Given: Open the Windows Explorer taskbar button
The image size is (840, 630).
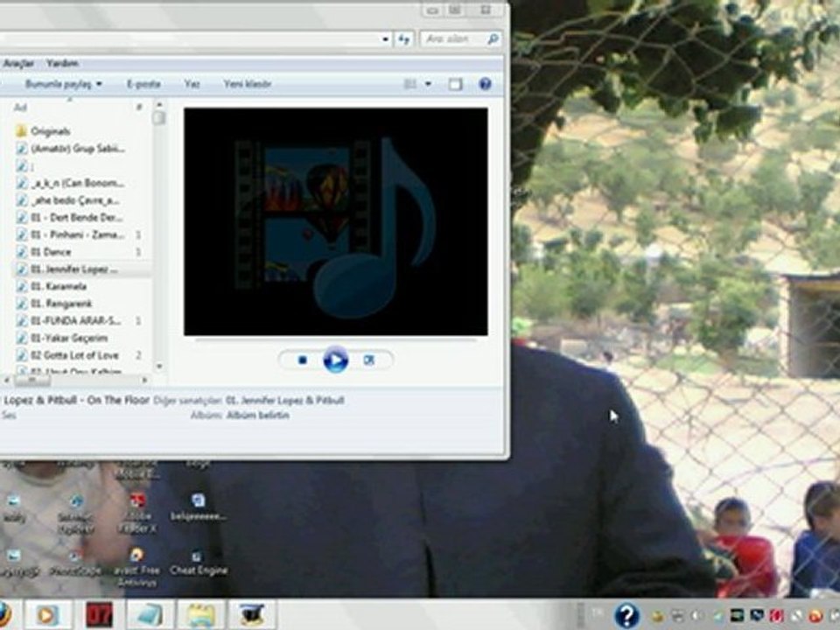Looking at the screenshot, I should 201,615.
